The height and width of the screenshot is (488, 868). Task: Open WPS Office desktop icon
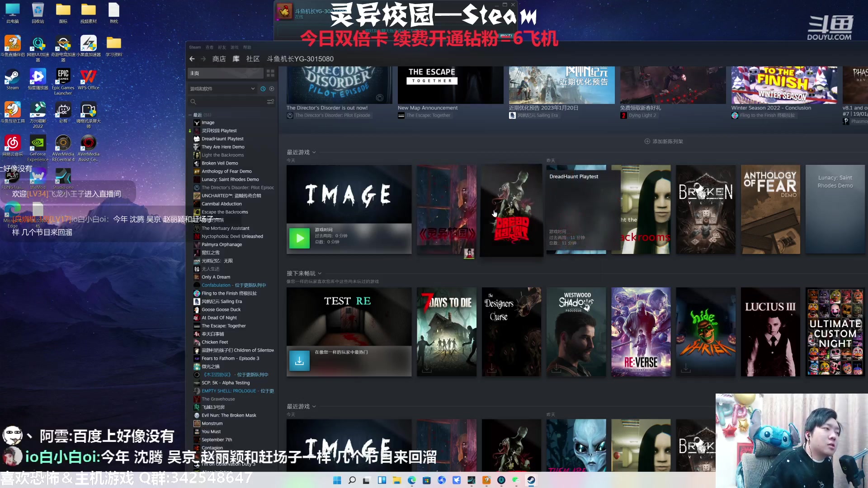click(88, 80)
